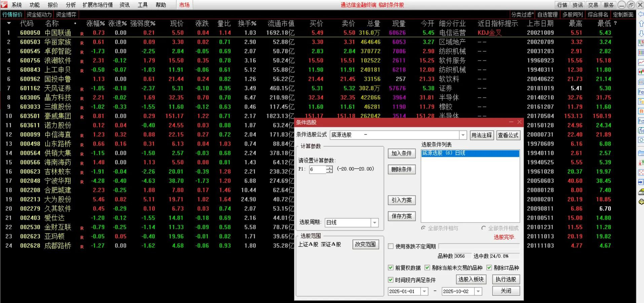This screenshot has width=644, height=303.
Task: Click the page-up arrow icon in sidebar
Action: point(641,24)
